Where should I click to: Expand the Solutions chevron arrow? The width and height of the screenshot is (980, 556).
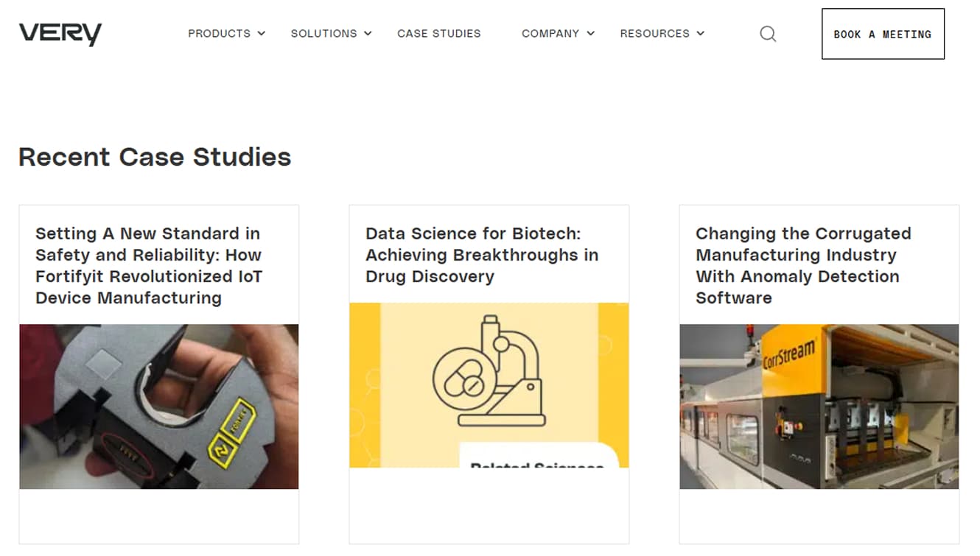[x=368, y=34]
